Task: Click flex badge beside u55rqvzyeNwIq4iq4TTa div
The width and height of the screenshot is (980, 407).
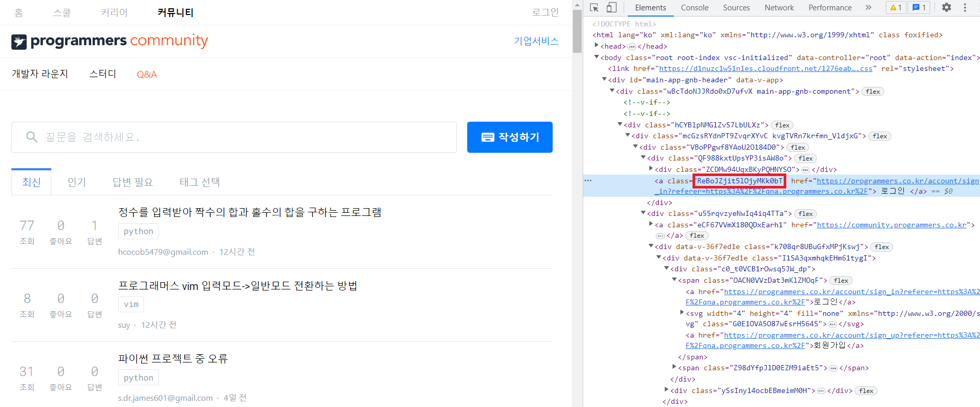Action: (805, 214)
